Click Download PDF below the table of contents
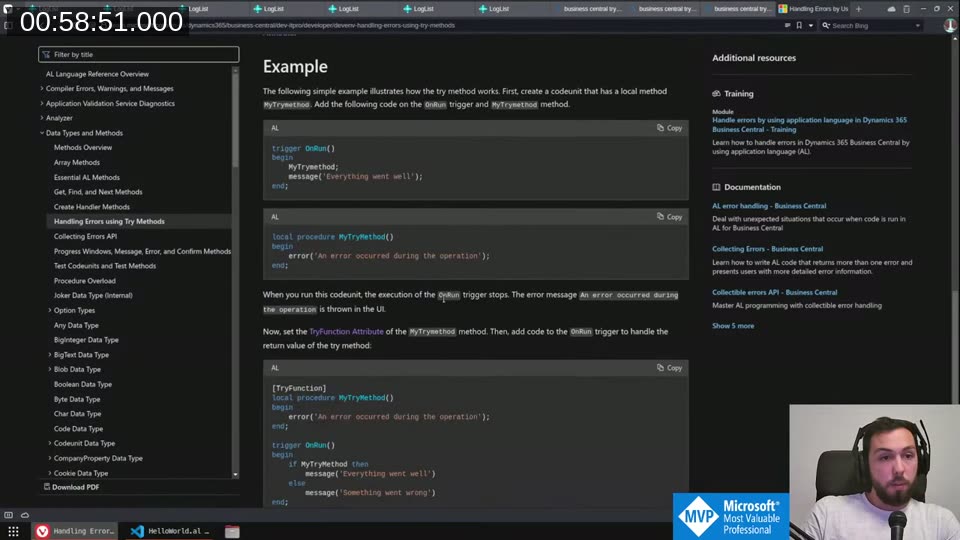Screen dimensions: 960x540 point(75,487)
